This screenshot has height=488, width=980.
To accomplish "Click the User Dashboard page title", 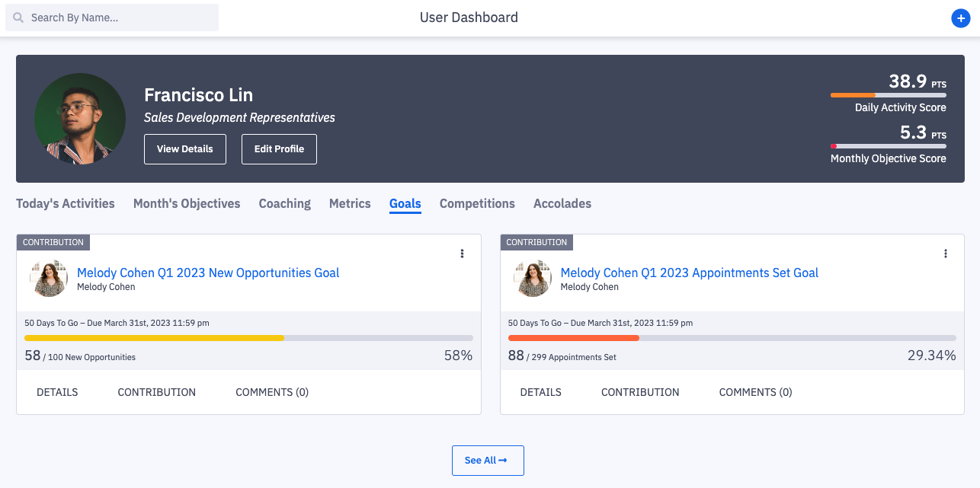I will pos(469,18).
